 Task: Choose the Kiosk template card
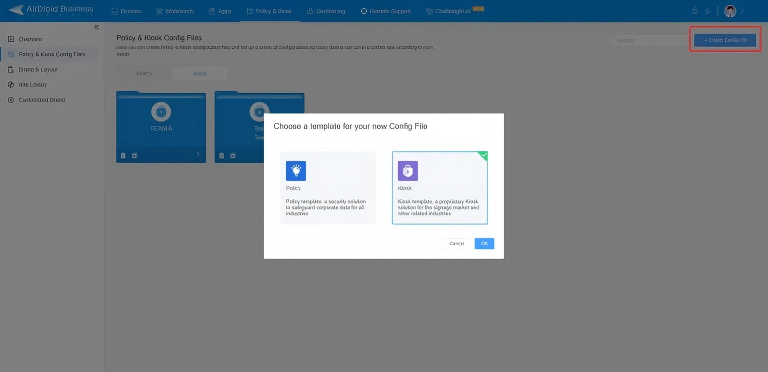click(x=440, y=187)
